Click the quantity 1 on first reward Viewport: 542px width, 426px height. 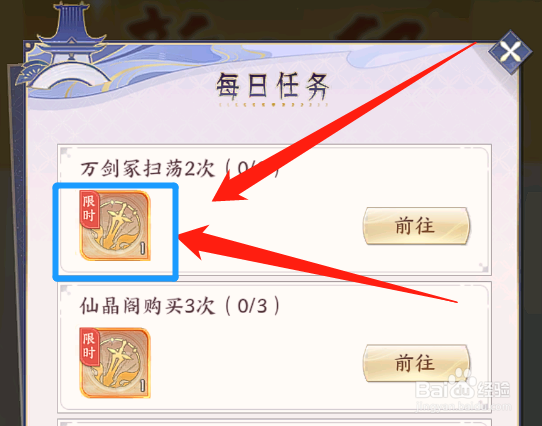click(143, 248)
